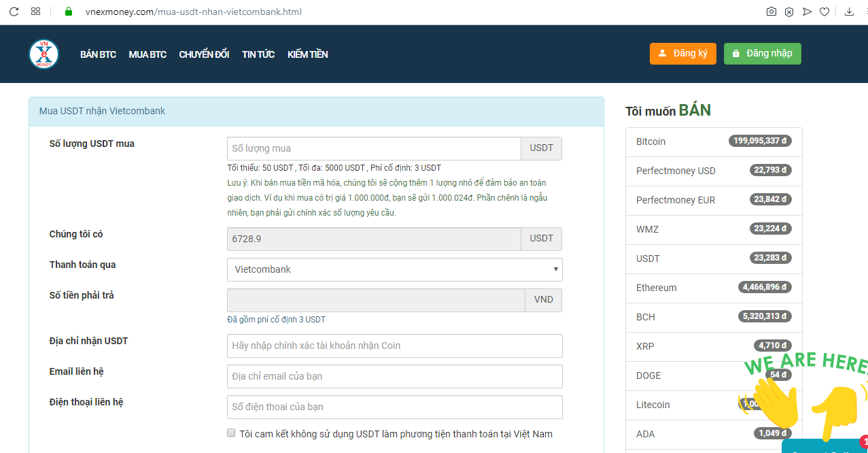Open the send/flow arrow icon

807,12
